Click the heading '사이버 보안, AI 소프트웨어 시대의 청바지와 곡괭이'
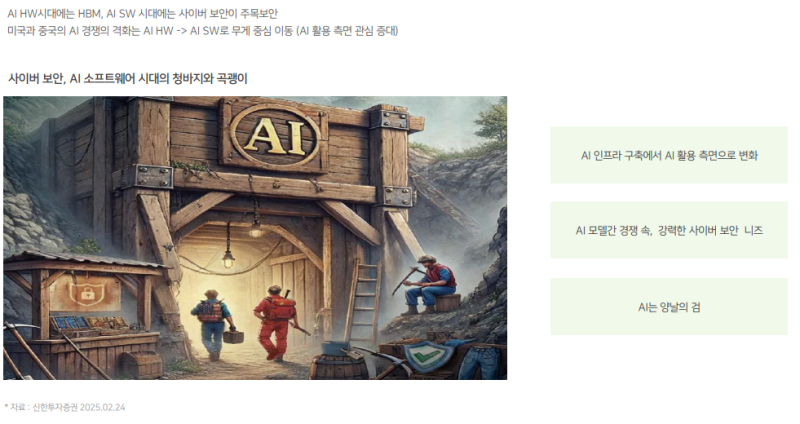Screen dimensions: 800x424 point(128,79)
